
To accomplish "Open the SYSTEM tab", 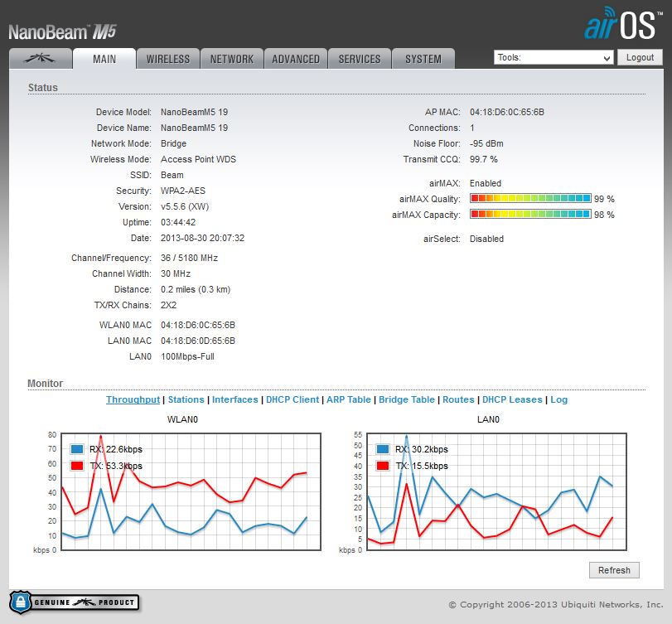I will 423,59.
